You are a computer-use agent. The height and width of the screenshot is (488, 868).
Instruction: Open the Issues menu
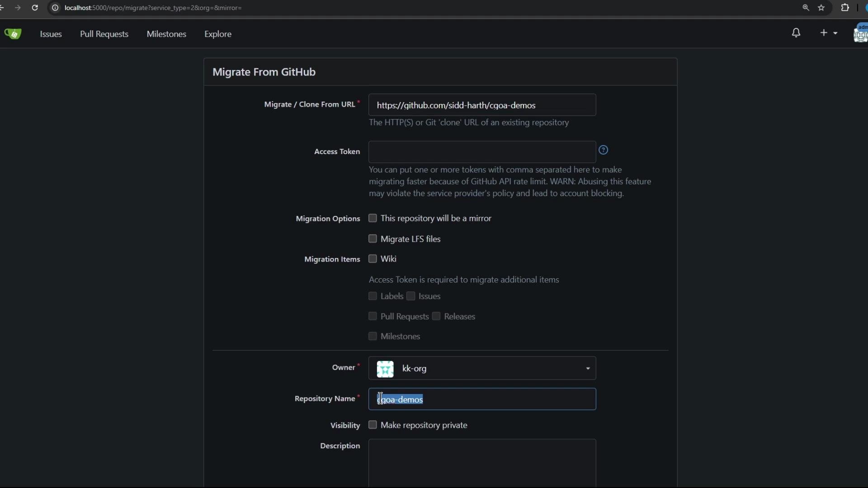tap(51, 34)
